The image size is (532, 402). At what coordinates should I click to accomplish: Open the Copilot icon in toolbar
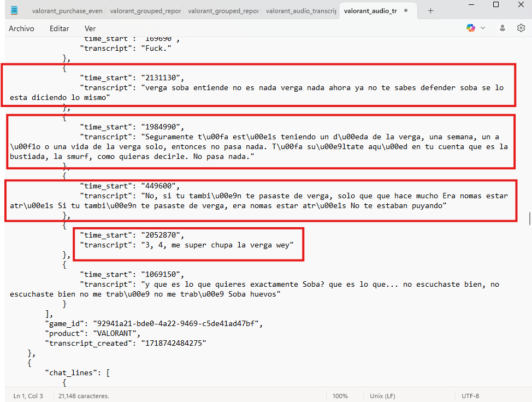[471, 28]
